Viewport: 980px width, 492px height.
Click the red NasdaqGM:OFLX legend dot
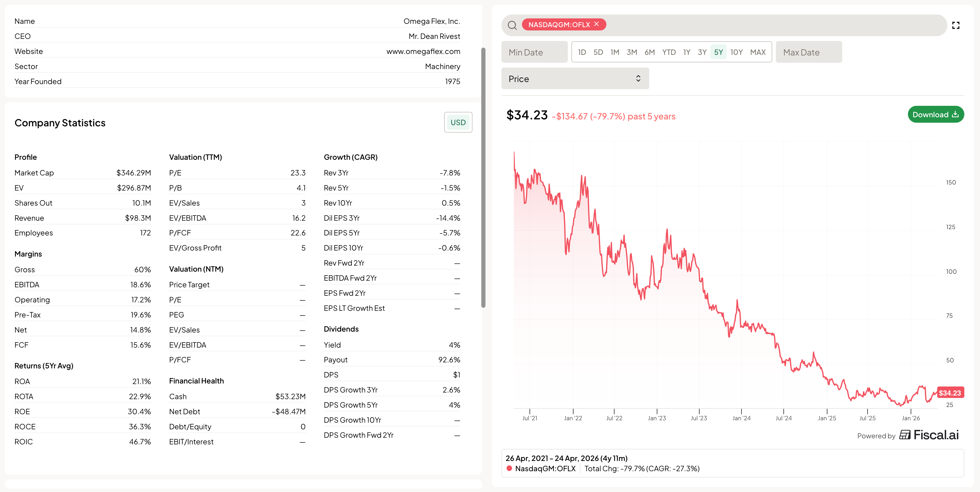509,468
